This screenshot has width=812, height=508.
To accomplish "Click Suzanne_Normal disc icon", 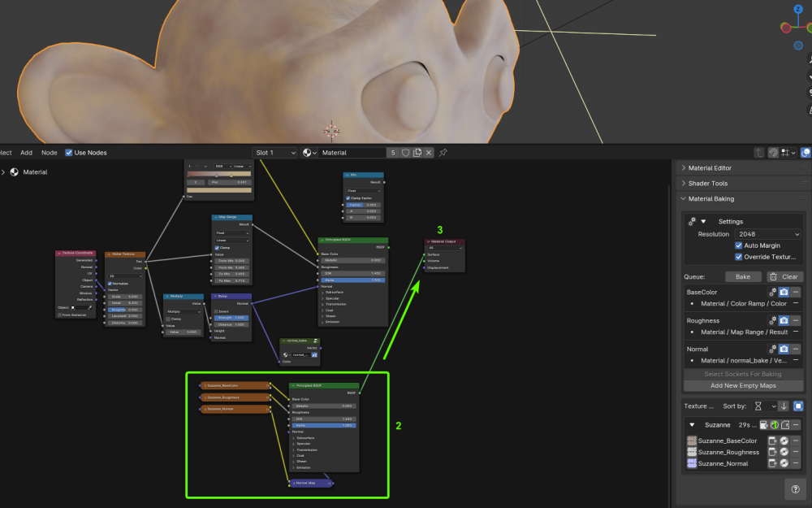I will 784,463.
